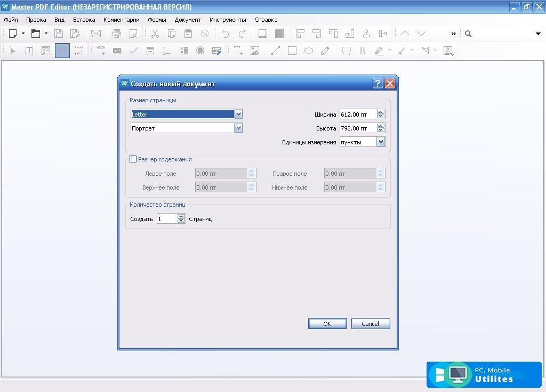The image size is (546, 392).
Task: Open the highlight tool options arrow
Action: pos(389,51)
